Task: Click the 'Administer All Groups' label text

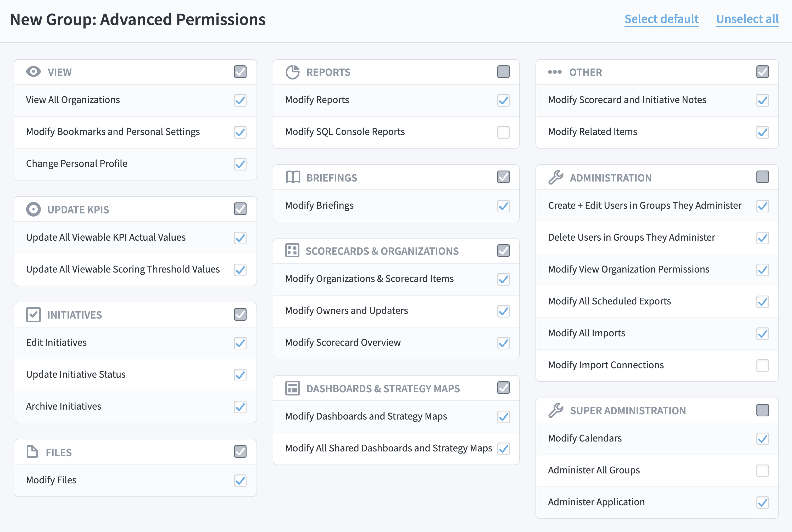Action: [x=594, y=470]
